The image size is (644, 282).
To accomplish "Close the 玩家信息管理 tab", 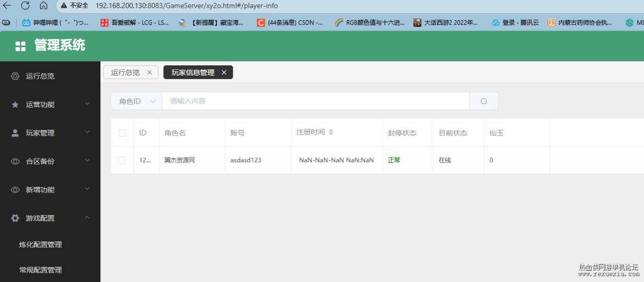I will 224,72.
